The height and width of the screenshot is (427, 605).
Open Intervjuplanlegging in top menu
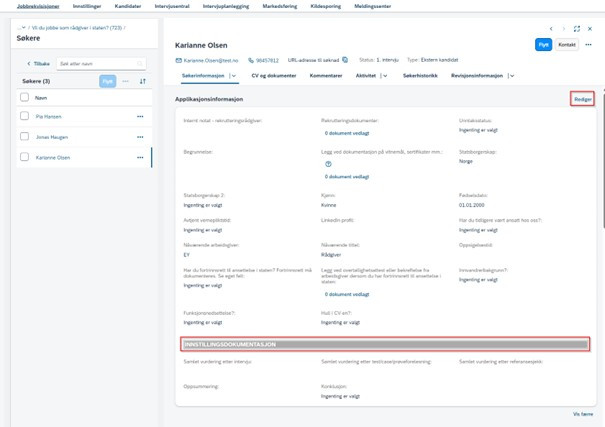[x=226, y=6]
